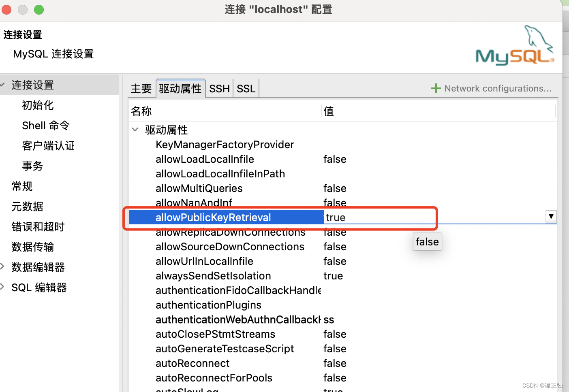Click the ss value of authenticationWebAuthnCallbackHandler
The height and width of the screenshot is (392, 569).
coord(329,320)
